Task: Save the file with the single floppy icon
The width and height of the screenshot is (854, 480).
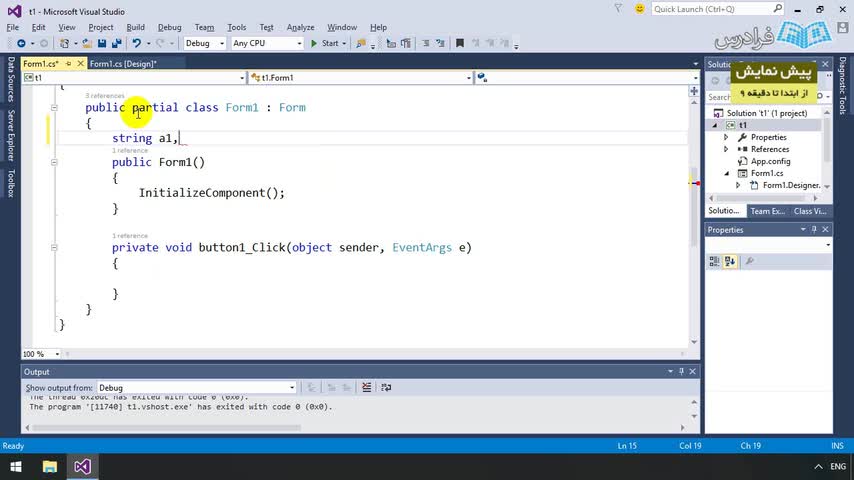Action: click(x=102, y=43)
